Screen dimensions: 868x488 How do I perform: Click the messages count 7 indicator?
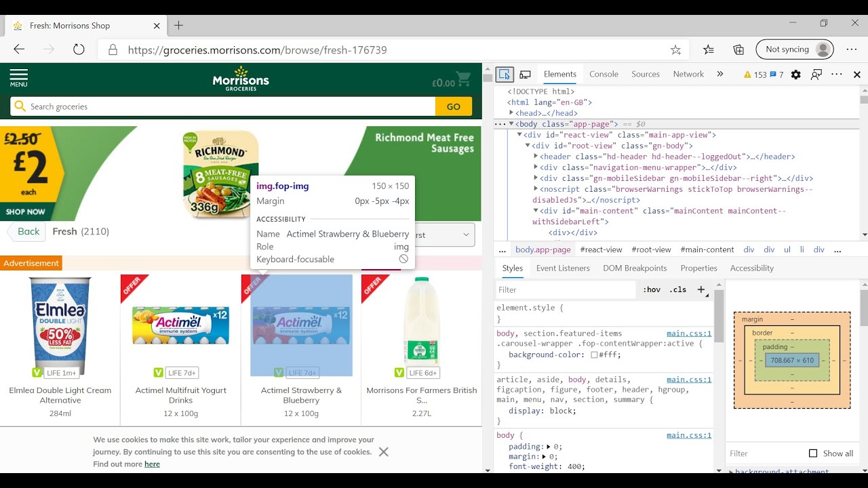pyautogui.click(x=777, y=75)
